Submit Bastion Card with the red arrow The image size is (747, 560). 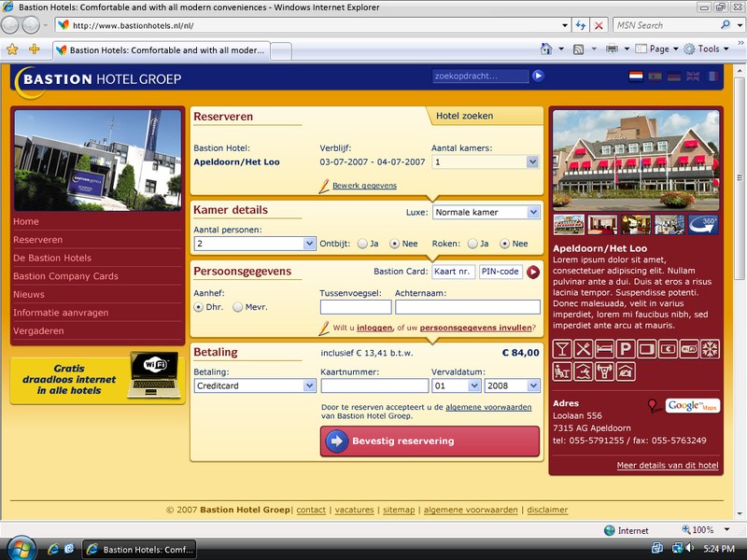(533, 272)
